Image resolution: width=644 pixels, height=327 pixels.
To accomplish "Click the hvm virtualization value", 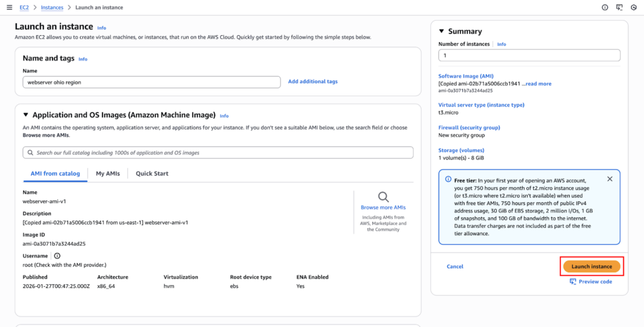I will pyautogui.click(x=169, y=286).
